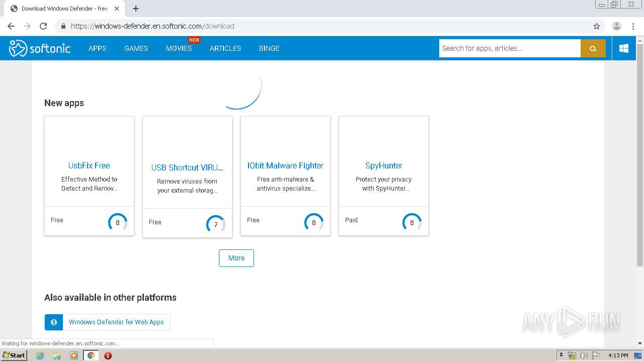Open the USB Shortcut VIRU... app link
This screenshot has width=644, height=362.
coord(187,167)
